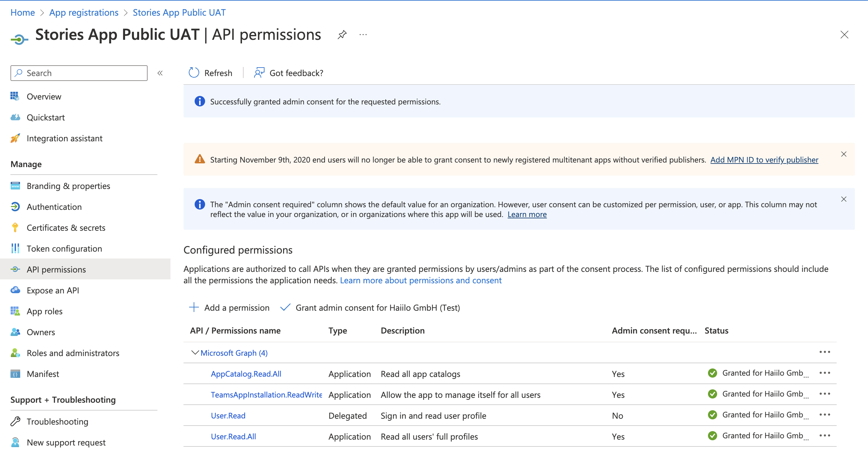Click the 'Delegated' type cell
868x468 pixels.
point(347,415)
